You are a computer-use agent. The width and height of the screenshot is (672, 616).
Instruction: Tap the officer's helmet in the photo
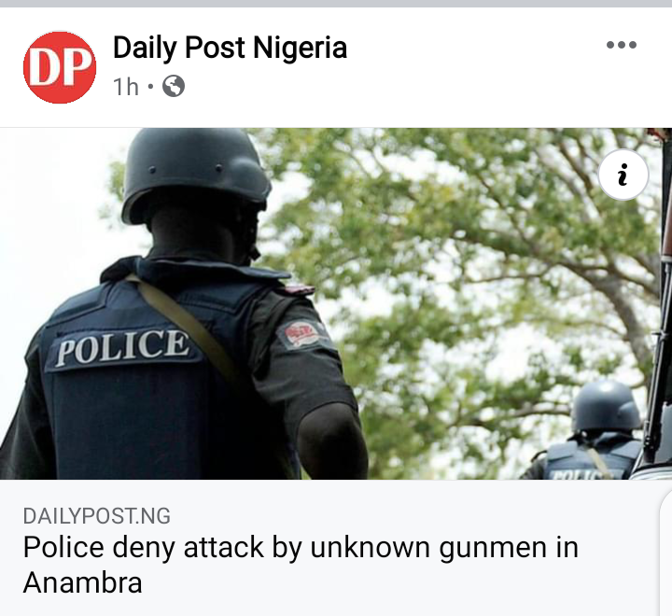pyautogui.click(x=196, y=174)
